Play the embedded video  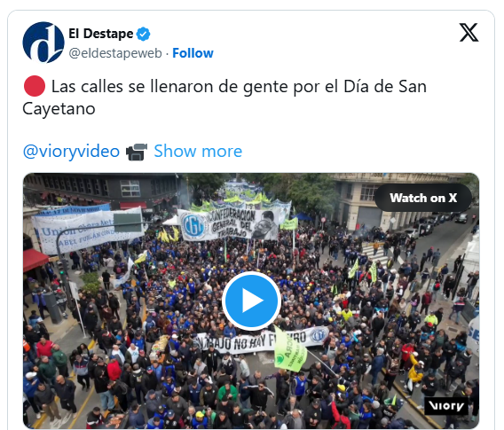[251, 301]
